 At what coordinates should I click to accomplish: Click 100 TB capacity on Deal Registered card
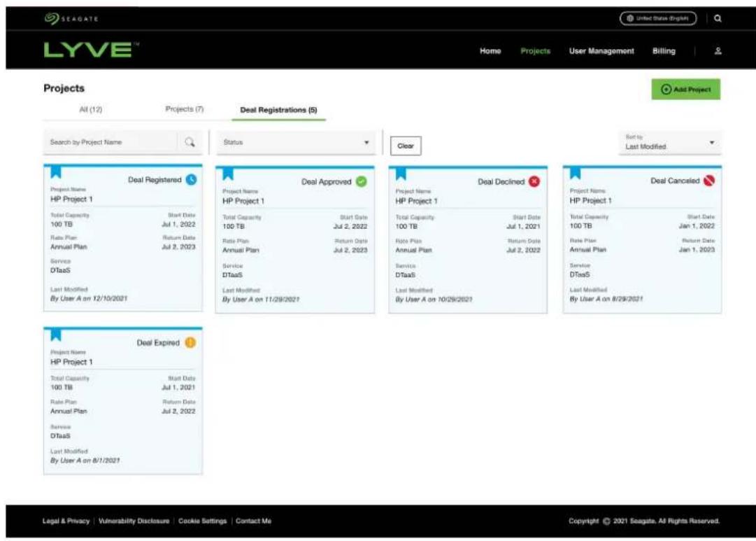pos(62,225)
